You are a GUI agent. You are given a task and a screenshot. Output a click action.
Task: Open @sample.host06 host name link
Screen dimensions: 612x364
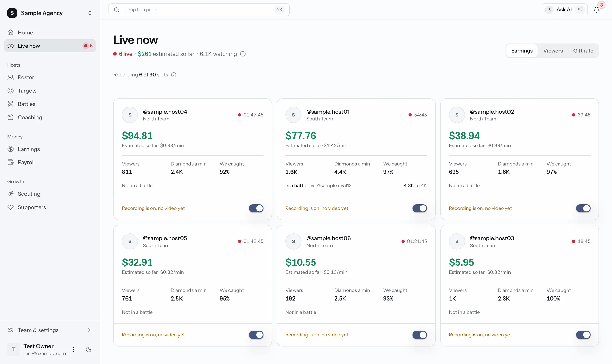click(329, 238)
